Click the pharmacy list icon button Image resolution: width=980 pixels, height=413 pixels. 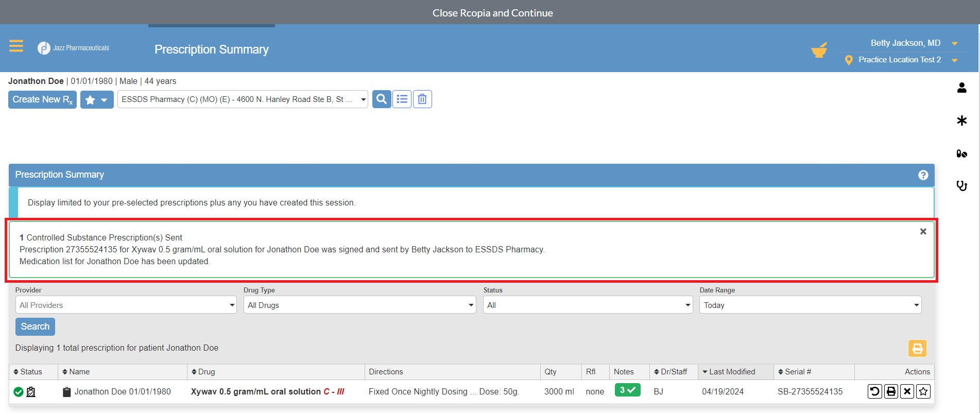point(402,99)
